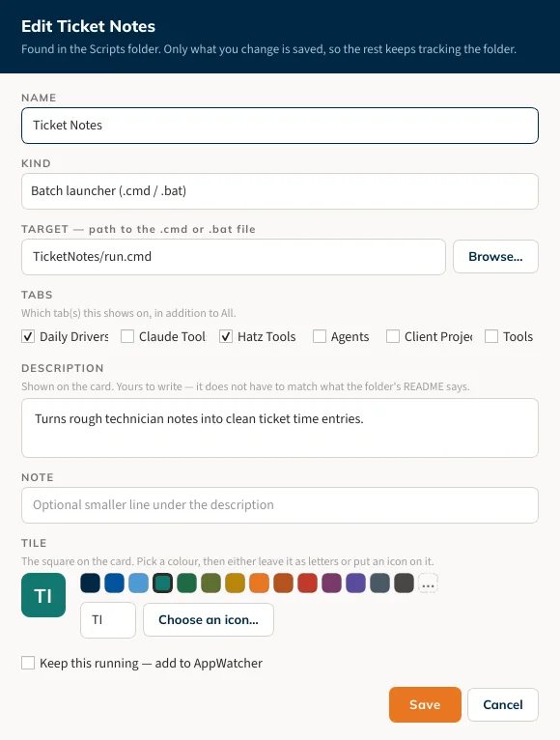Pick the dark navy colour swatch
Screen dimensions: 560x740
pyautogui.click(x=90, y=583)
